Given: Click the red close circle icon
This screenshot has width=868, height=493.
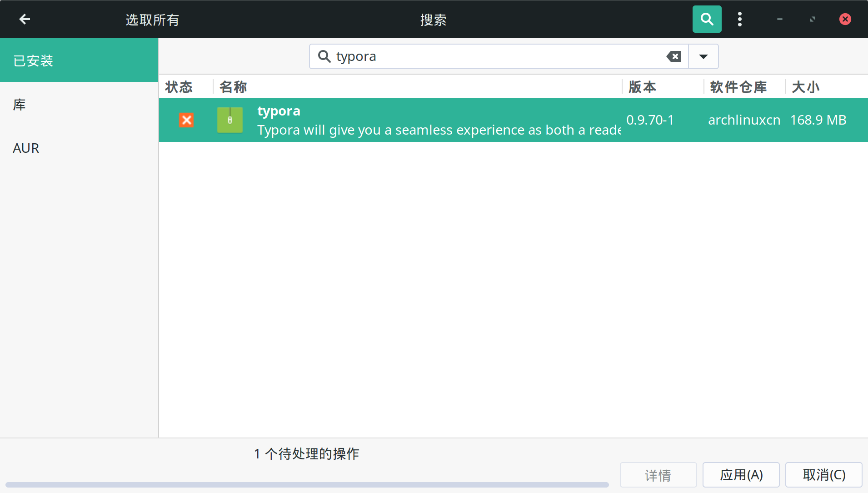Looking at the screenshot, I should click(844, 19).
